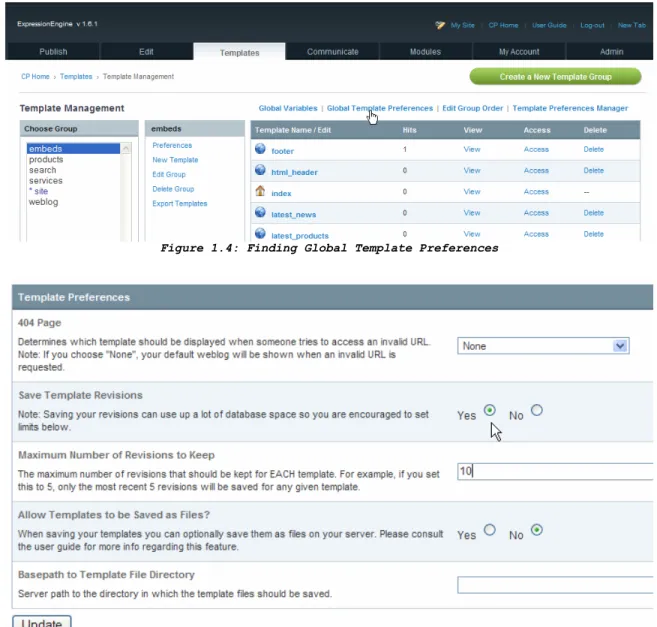
Task: Click CP Home in the top bar
Action: 503,25
